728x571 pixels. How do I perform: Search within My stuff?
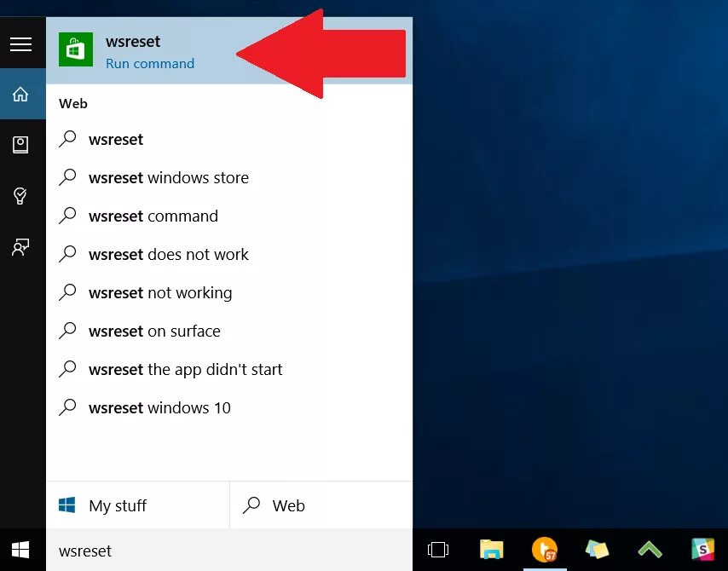113,505
